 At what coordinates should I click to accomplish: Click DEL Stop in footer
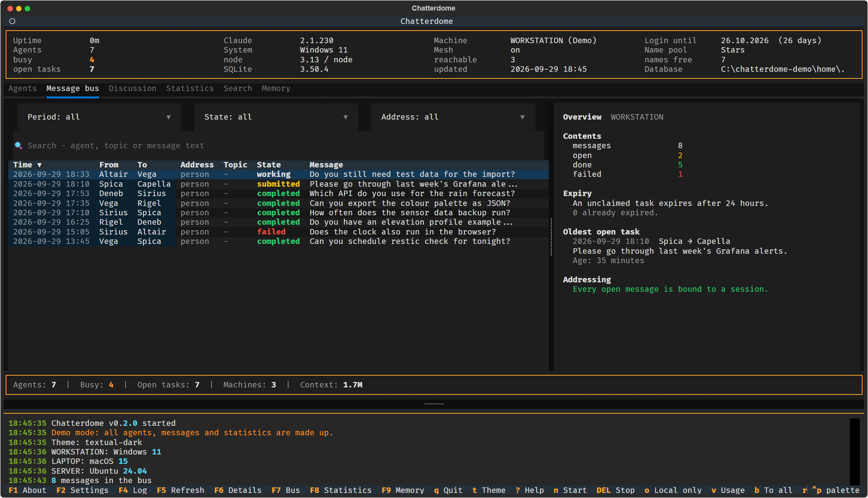(x=616, y=490)
